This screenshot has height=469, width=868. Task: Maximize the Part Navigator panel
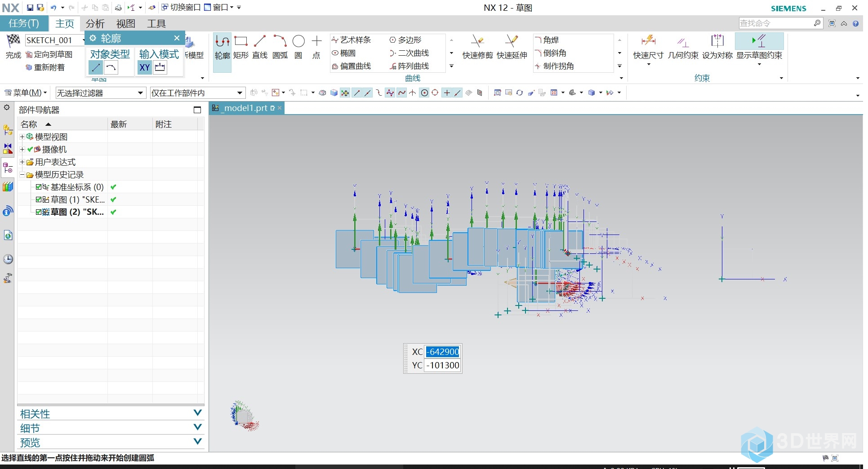pyautogui.click(x=197, y=110)
